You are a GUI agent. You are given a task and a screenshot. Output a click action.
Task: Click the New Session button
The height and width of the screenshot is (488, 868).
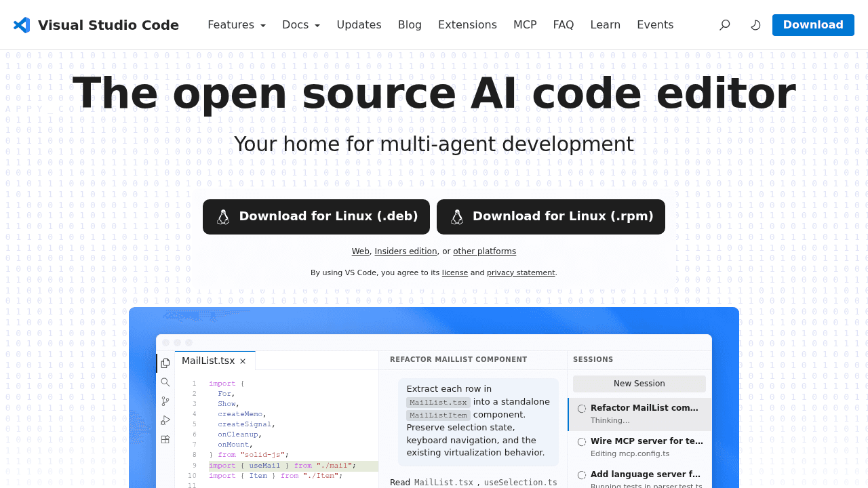click(639, 384)
